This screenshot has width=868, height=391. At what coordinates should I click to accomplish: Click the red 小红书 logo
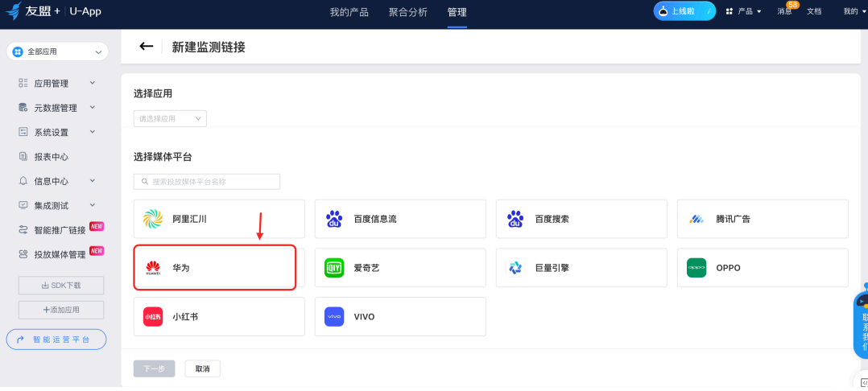pyautogui.click(x=153, y=316)
